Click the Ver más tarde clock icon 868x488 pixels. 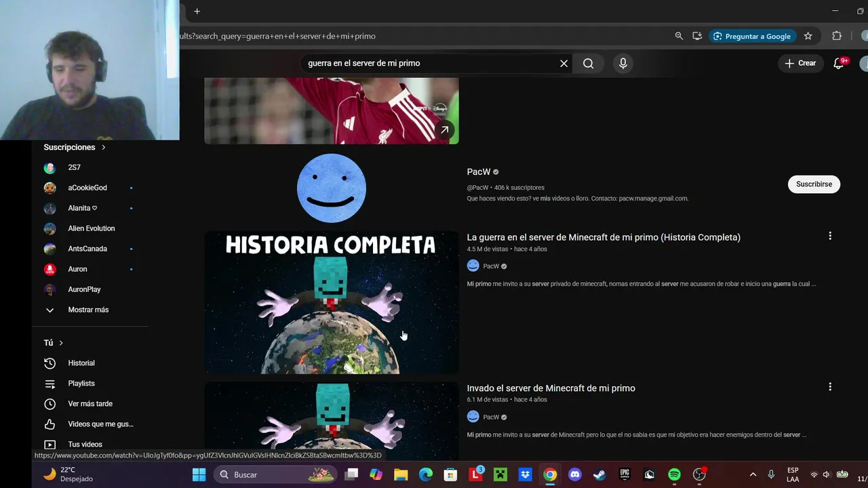point(50,404)
